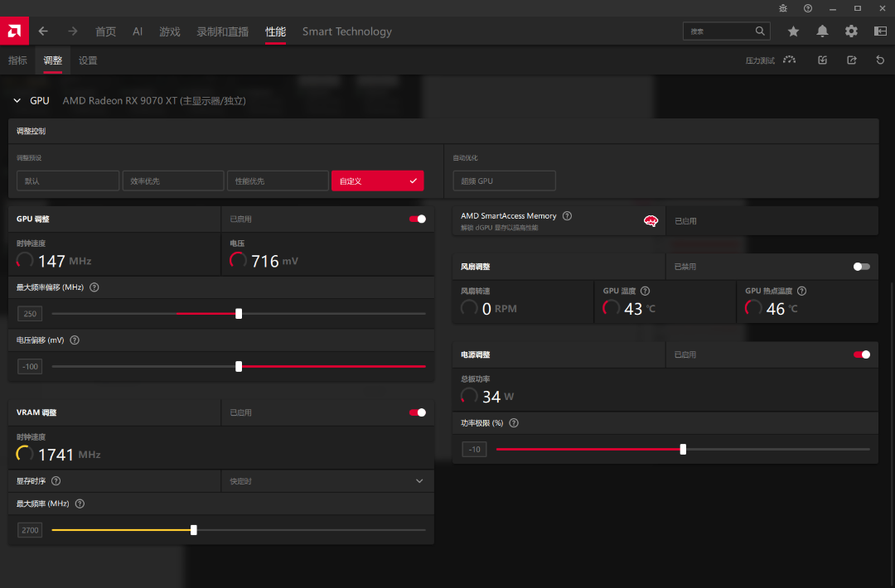Open favorites with the star icon
The image size is (895, 588).
(793, 31)
